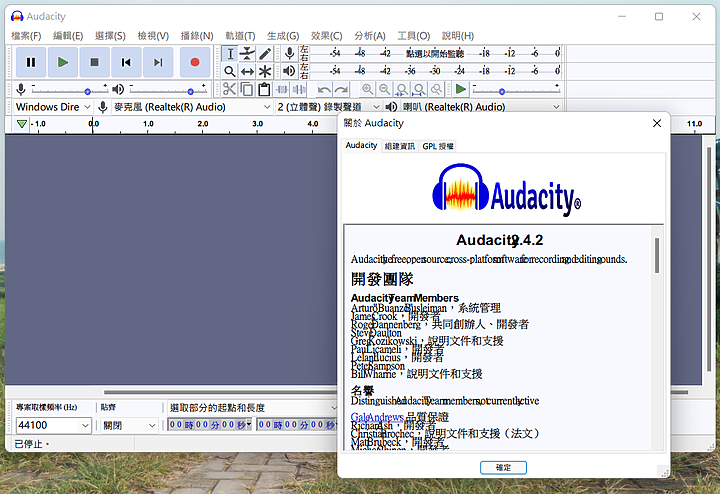Click the Pause transport button
The height and width of the screenshot is (494, 720).
pyautogui.click(x=31, y=62)
